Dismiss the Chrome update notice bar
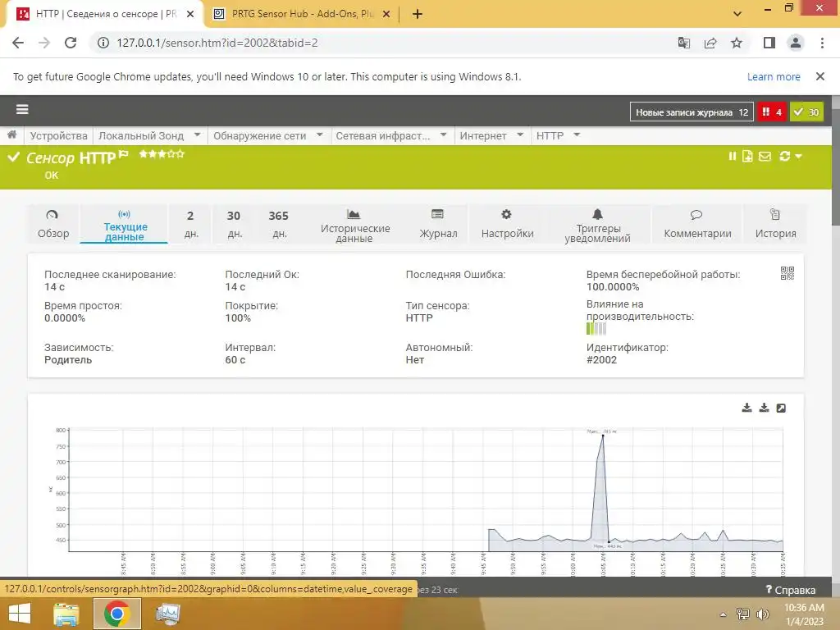 click(819, 76)
